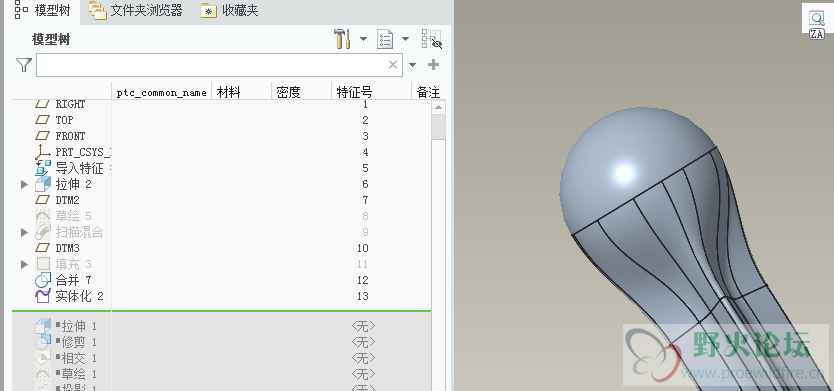The height and width of the screenshot is (391, 834).
Task: Click the scrollbar up arrow
Action: 438,108
